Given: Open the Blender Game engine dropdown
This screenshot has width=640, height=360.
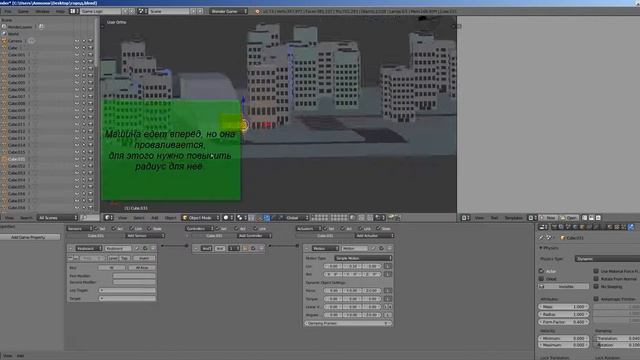Looking at the screenshot, I should (x=229, y=11).
